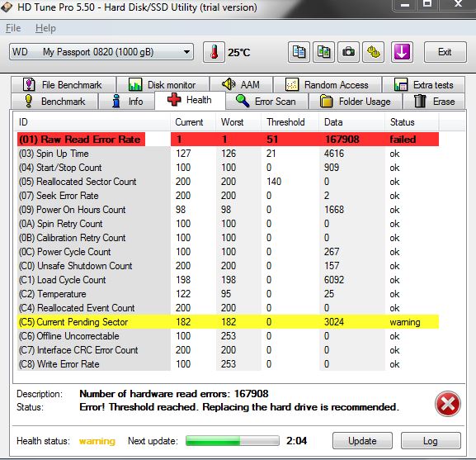This screenshot has height=460, width=476.
Task: Click the purple download arrow icon
Action: coord(402,52)
